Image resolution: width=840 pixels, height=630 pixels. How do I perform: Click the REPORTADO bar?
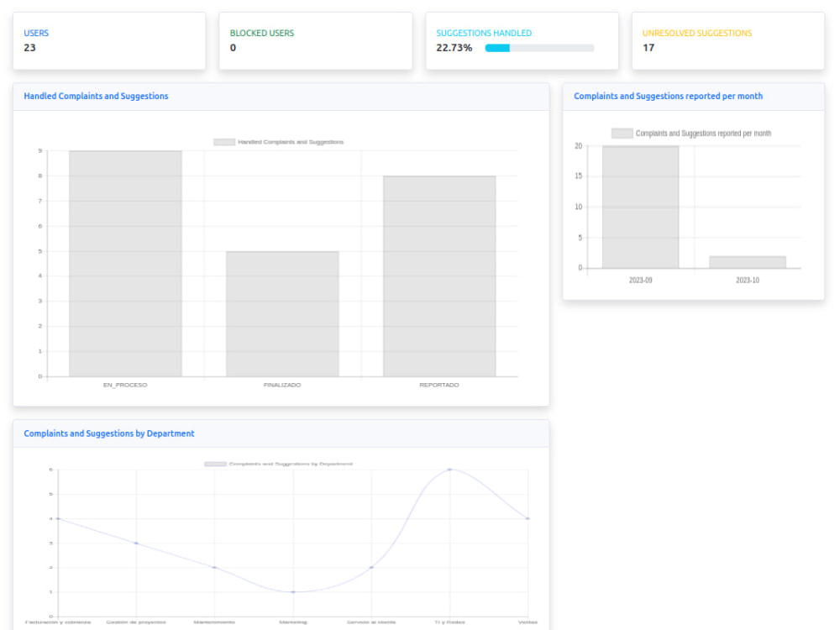[439, 276]
